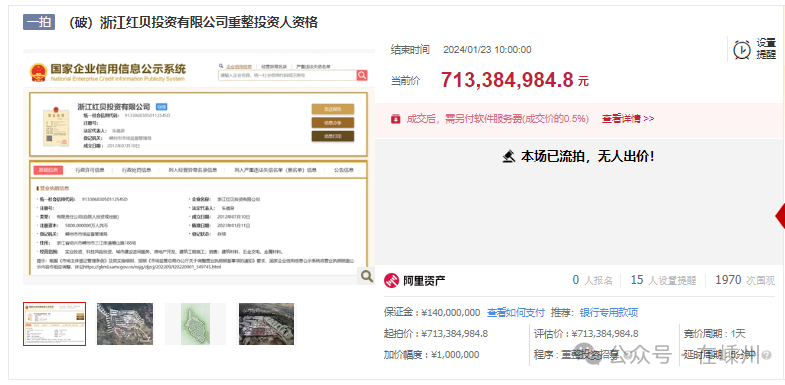Click the large red price 713,384,984.8
Screen dimensions: 785x385
pyautogui.click(x=507, y=80)
